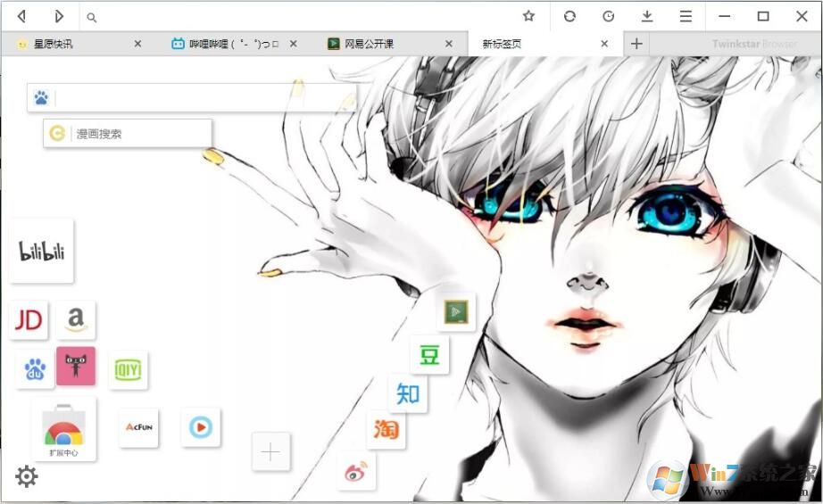Open the bilibili shortcut tile
The width and height of the screenshot is (823, 504).
pos(41,252)
